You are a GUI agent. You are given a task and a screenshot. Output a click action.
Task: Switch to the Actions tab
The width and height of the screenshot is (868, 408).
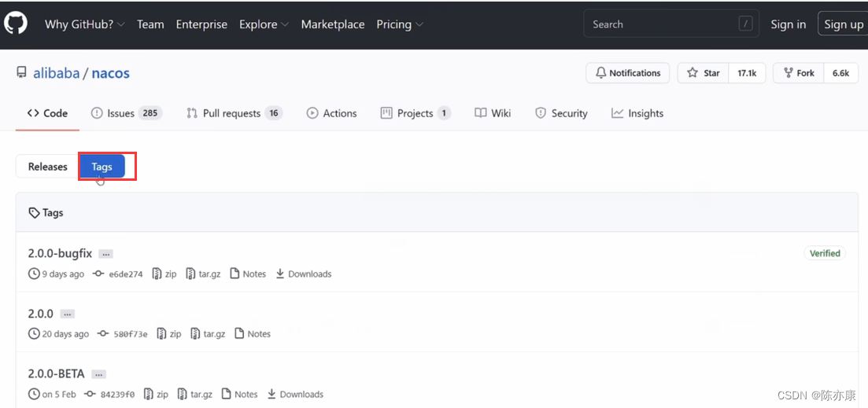(x=331, y=113)
